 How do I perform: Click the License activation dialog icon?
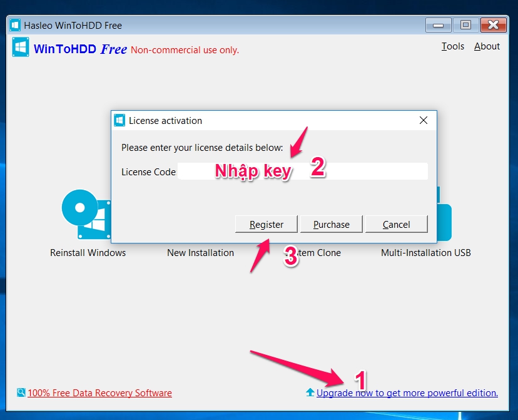pos(119,120)
